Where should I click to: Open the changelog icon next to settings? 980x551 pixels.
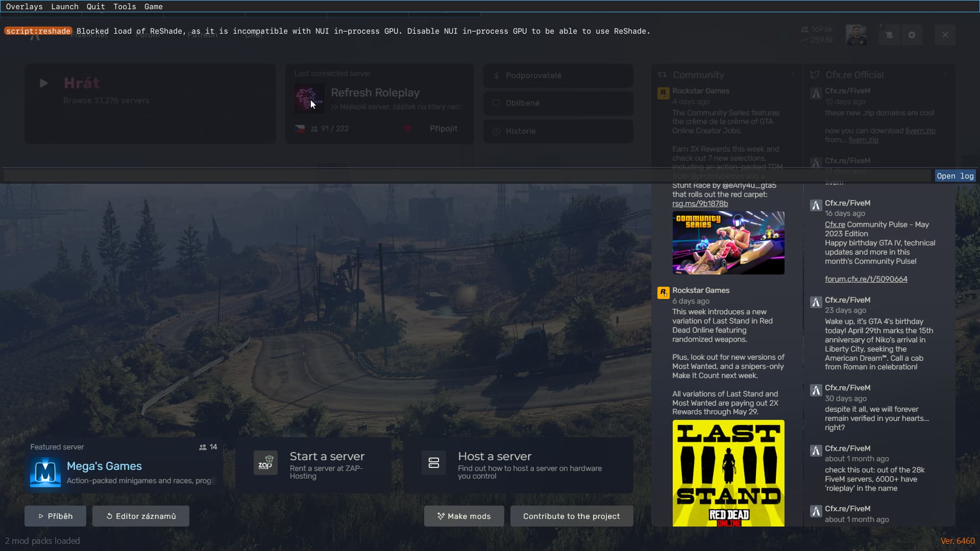tap(889, 35)
